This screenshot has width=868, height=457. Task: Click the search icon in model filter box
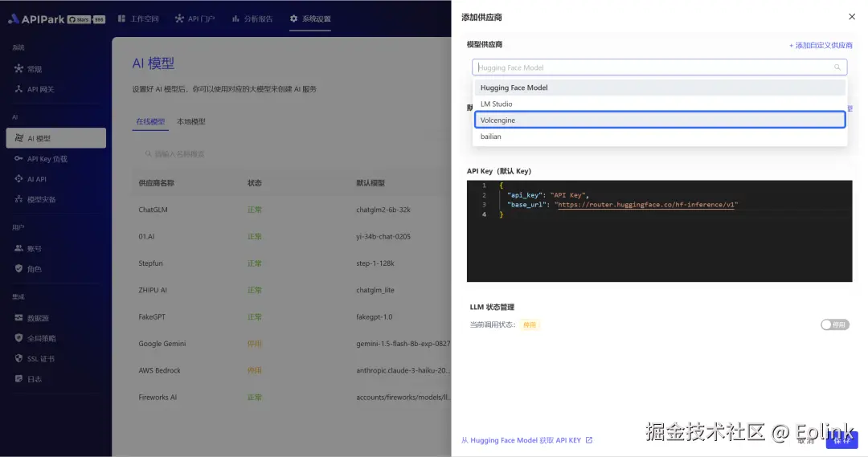(x=148, y=154)
